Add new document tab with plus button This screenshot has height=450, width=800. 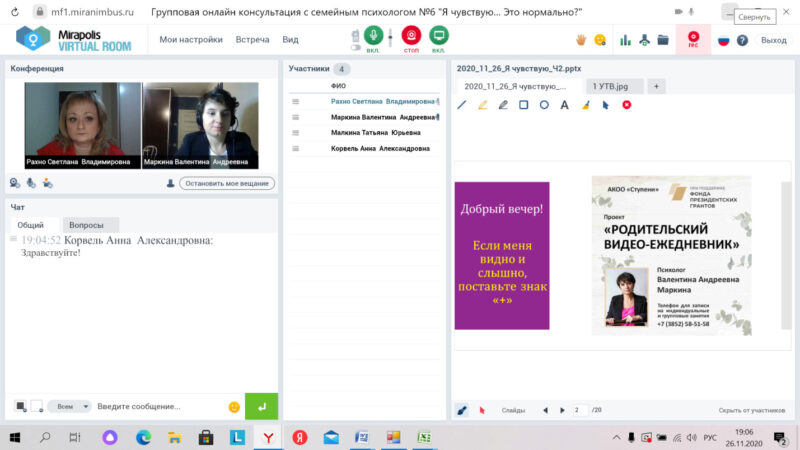656,86
